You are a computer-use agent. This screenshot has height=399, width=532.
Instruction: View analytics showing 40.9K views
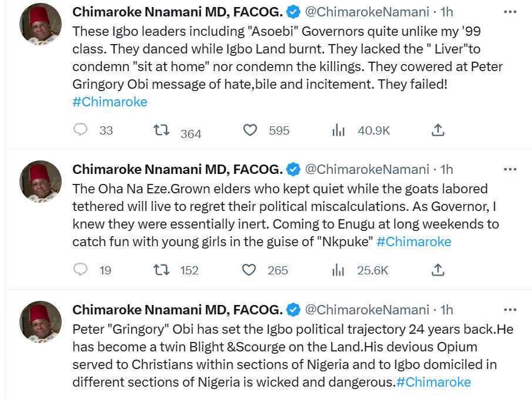pos(338,130)
